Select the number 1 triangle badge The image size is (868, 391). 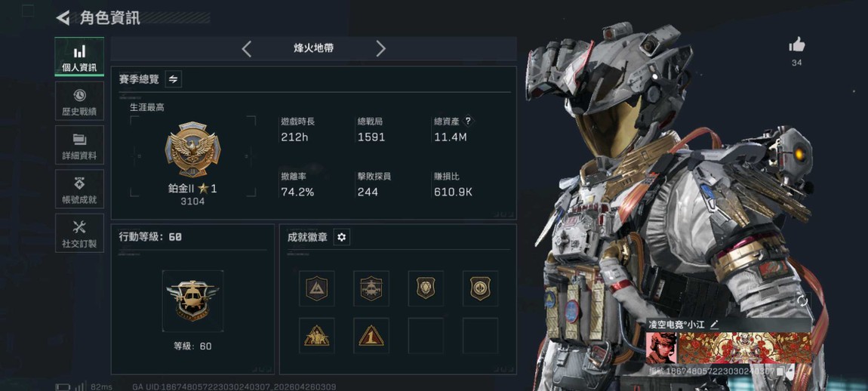pos(371,336)
